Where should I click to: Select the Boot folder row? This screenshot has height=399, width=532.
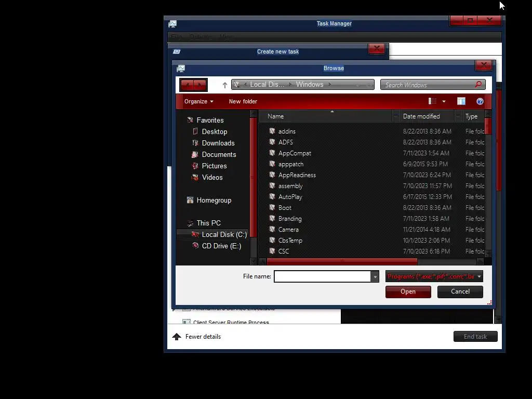click(373, 208)
